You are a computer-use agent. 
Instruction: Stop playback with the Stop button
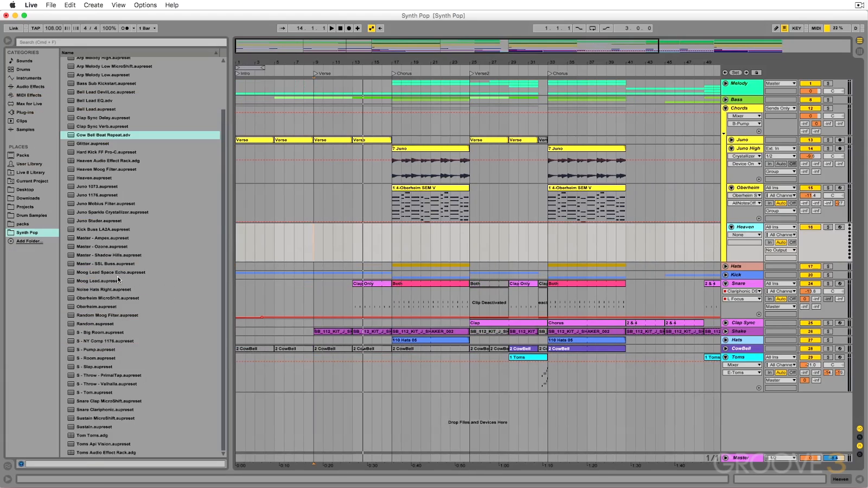pyautogui.click(x=341, y=28)
